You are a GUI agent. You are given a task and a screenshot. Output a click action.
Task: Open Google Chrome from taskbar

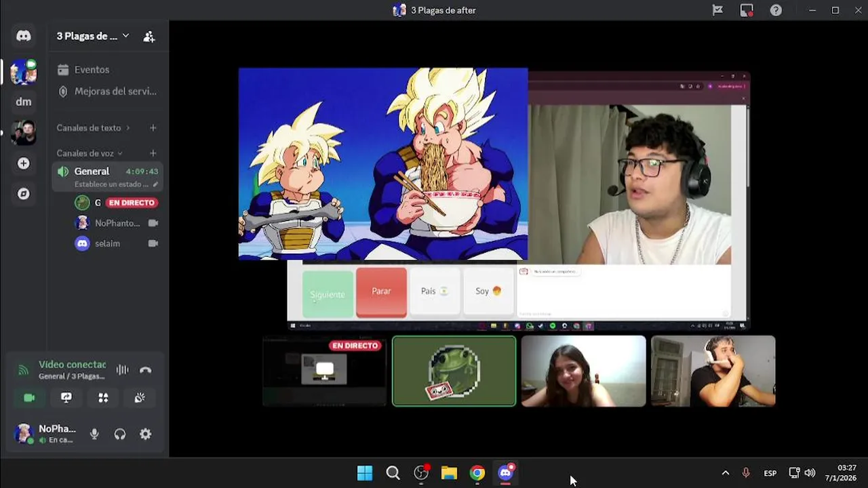coord(477,473)
